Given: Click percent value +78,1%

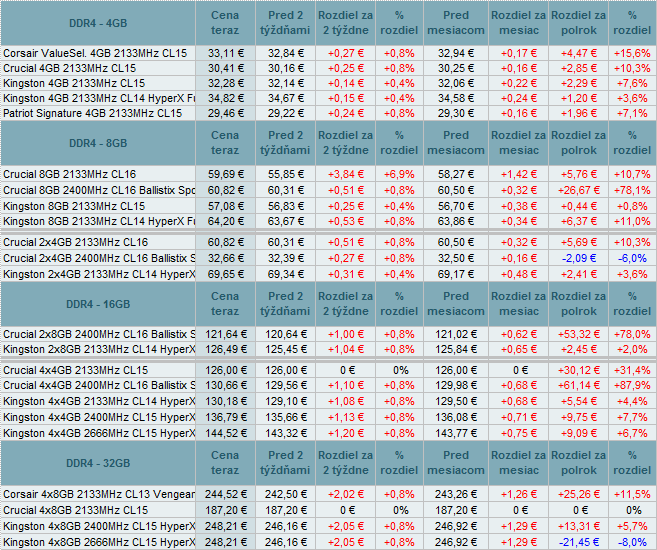Looking at the screenshot, I should point(632,190).
